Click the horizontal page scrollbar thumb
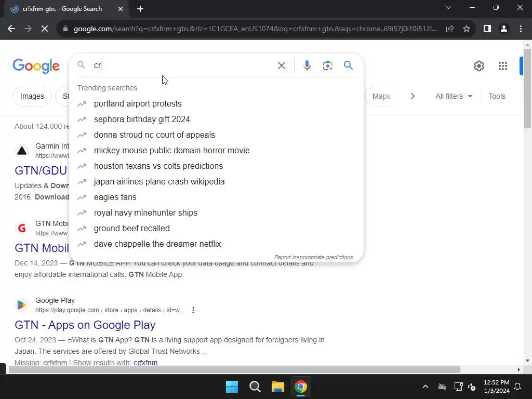 click(234, 370)
